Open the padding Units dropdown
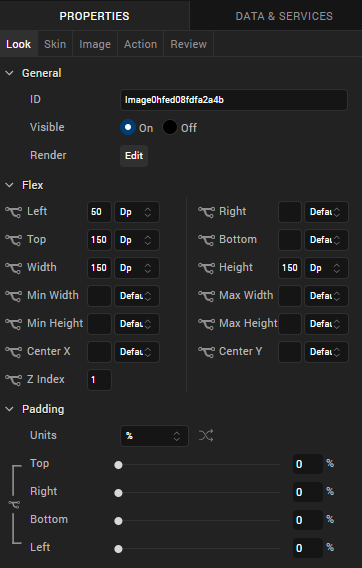362x568 pixels. (154, 436)
